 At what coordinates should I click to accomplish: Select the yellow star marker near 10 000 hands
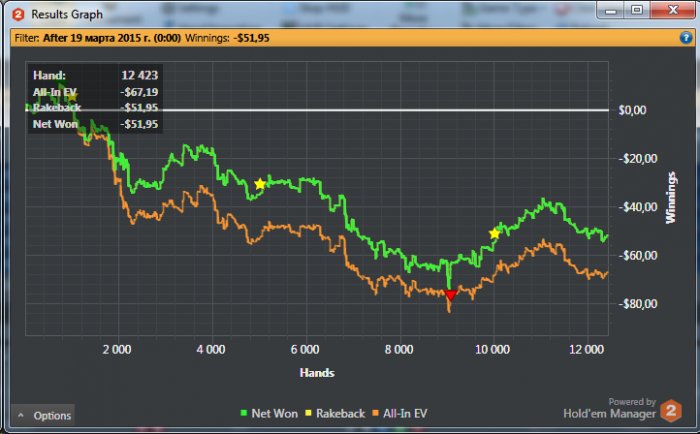click(x=494, y=234)
